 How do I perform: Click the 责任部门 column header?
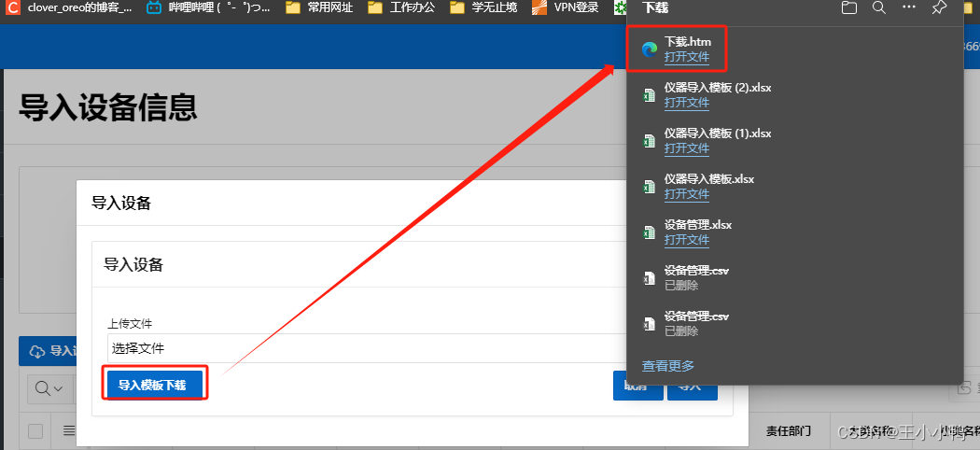[x=789, y=430]
